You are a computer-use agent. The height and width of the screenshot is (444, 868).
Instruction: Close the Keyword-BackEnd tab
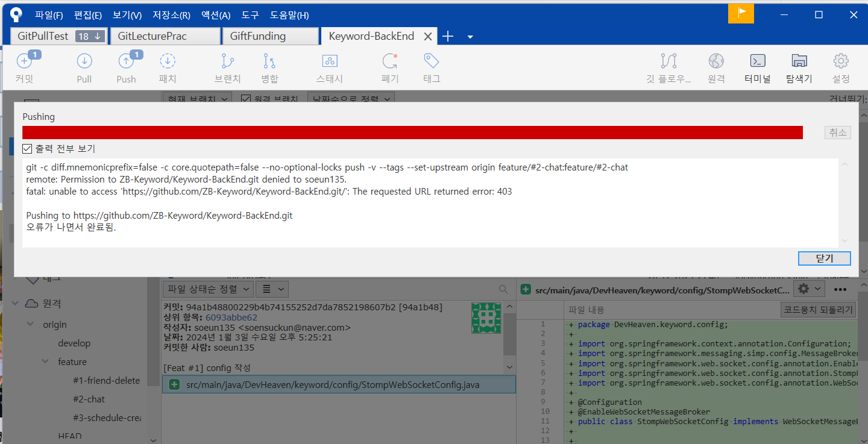(x=428, y=36)
